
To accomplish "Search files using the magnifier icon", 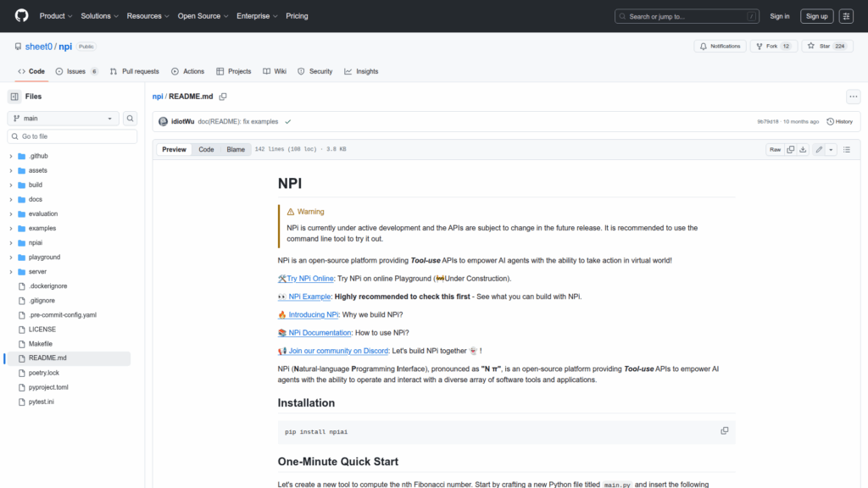I will [130, 119].
